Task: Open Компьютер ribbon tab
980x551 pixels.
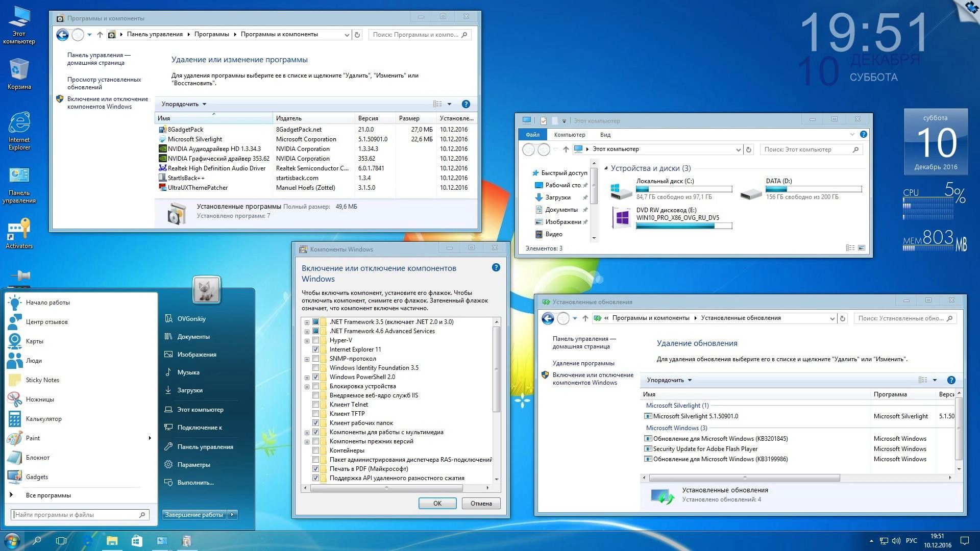Action: coord(570,135)
